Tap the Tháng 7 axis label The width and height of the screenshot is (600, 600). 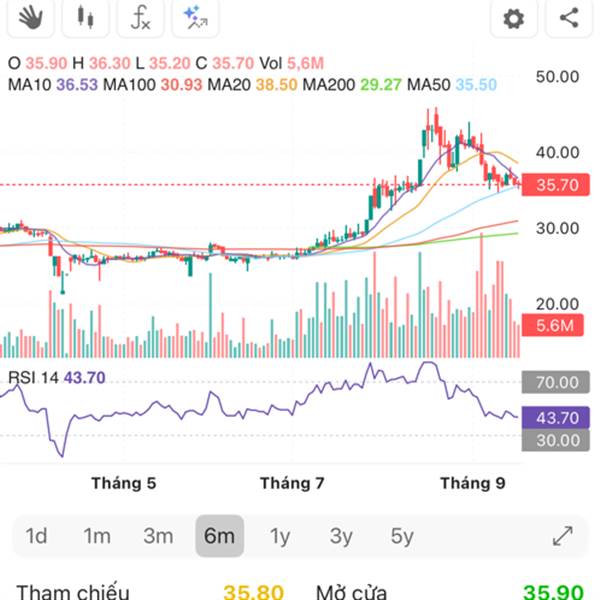(292, 483)
